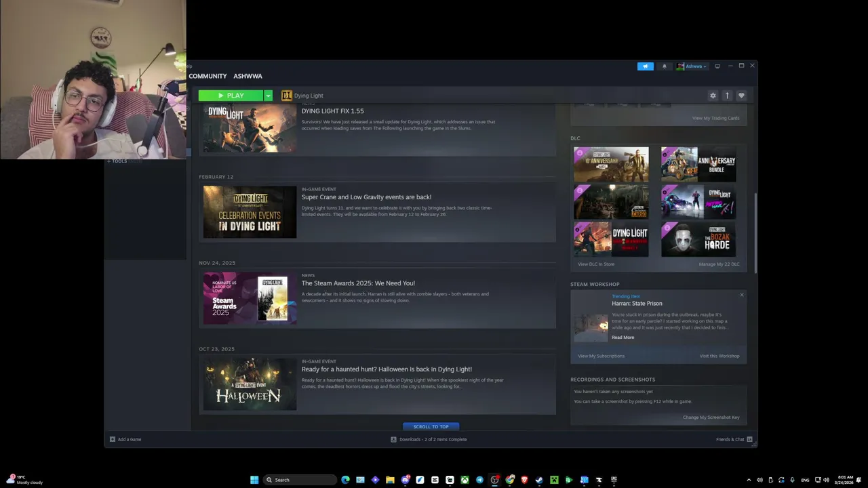Open 10th Anniversary DLC thumbnail
The width and height of the screenshot is (868, 488).
click(611, 164)
